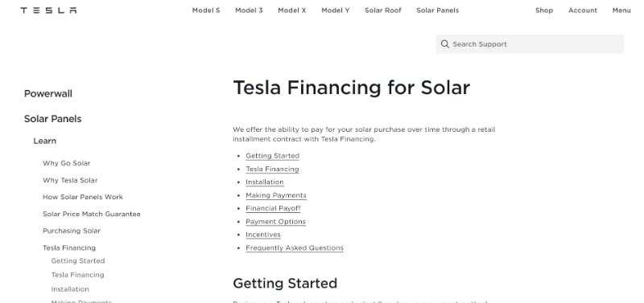644x303 pixels.
Task: Collapse the Learn subsection
Action: [x=45, y=141]
